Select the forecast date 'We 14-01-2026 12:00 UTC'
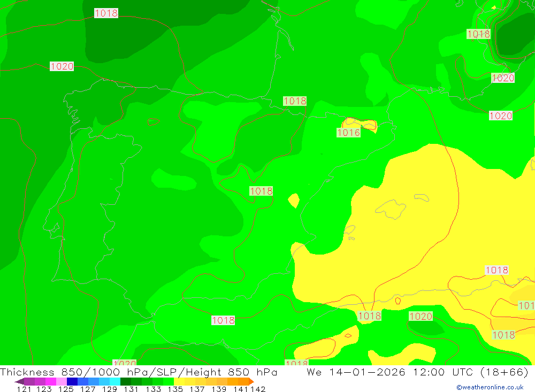Screen dimensions: 535x392 (x=391, y=372)
